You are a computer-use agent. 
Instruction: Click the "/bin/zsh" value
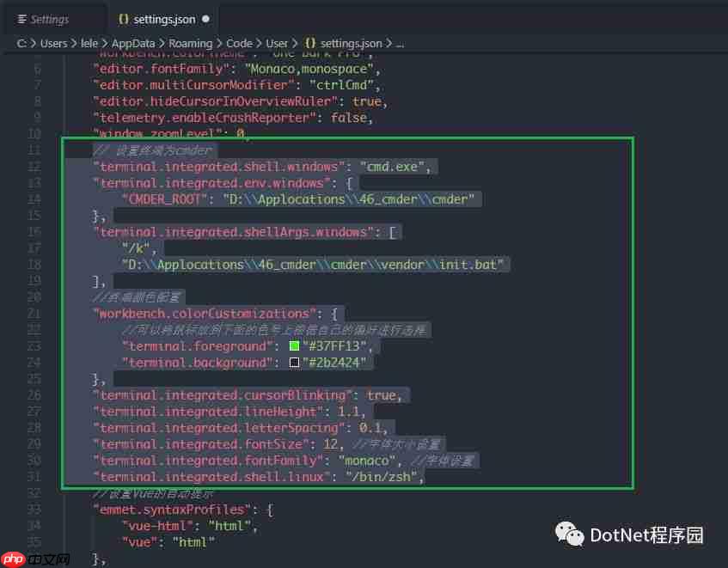coord(382,477)
